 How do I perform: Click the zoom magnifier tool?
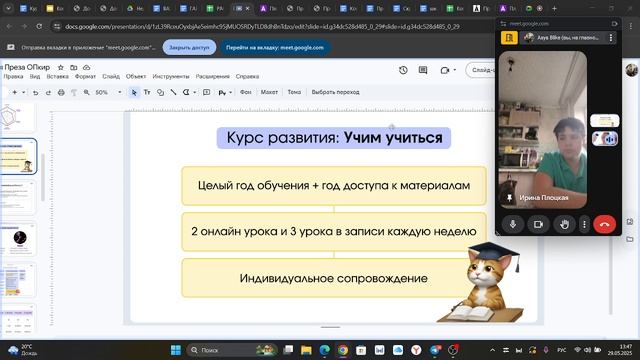(x=87, y=93)
